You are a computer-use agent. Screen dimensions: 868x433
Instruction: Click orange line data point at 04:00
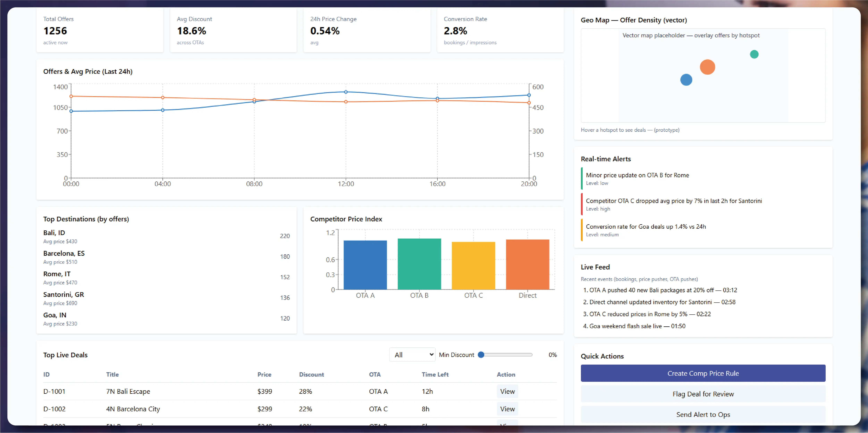[163, 98]
